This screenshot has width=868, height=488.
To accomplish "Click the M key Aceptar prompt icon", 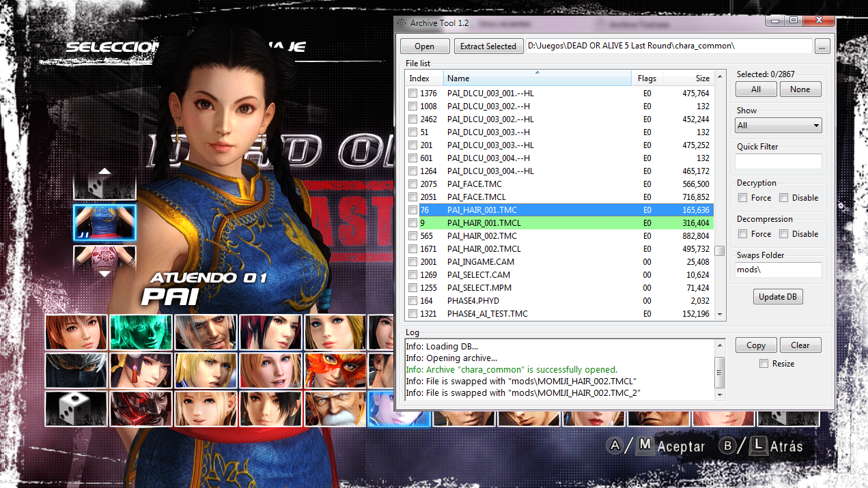I will [x=645, y=446].
